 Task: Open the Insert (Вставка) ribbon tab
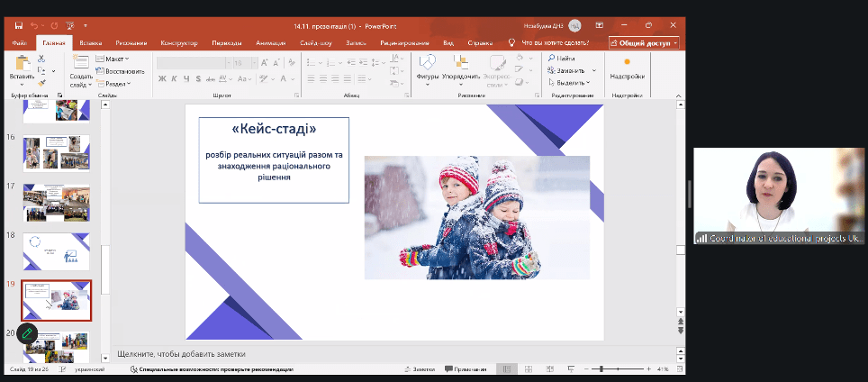click(90, 42)
